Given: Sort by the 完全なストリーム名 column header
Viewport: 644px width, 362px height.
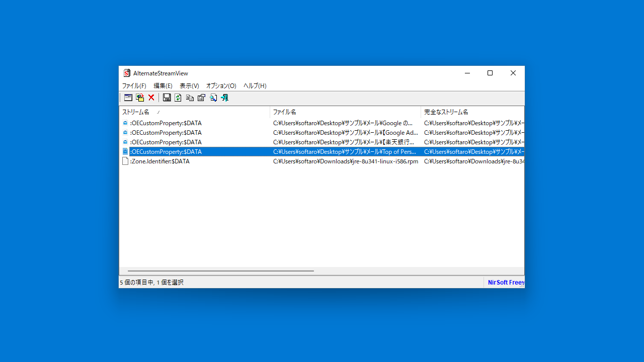Looking at the screenshot, I should point(472,112).
